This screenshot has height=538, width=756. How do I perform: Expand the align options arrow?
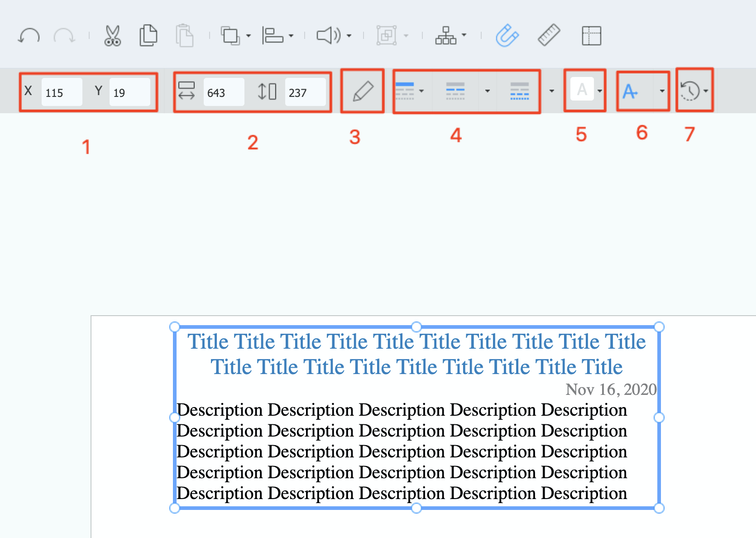click(291, 36)
